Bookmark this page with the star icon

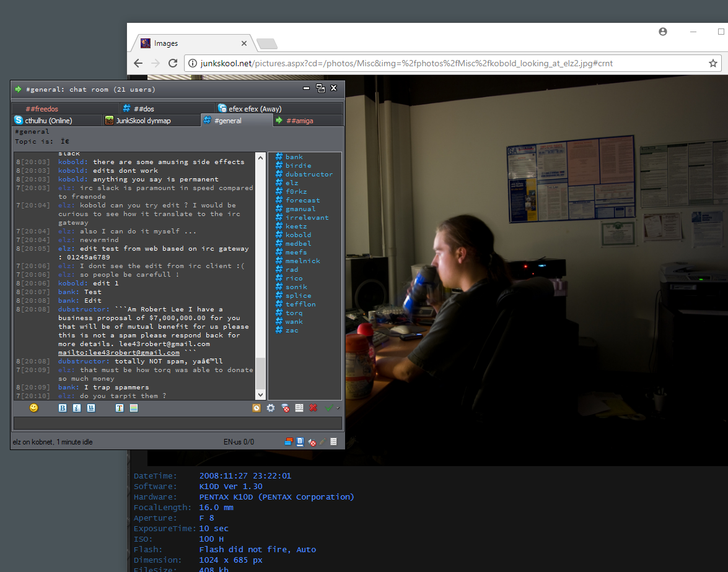click(713, 63)
